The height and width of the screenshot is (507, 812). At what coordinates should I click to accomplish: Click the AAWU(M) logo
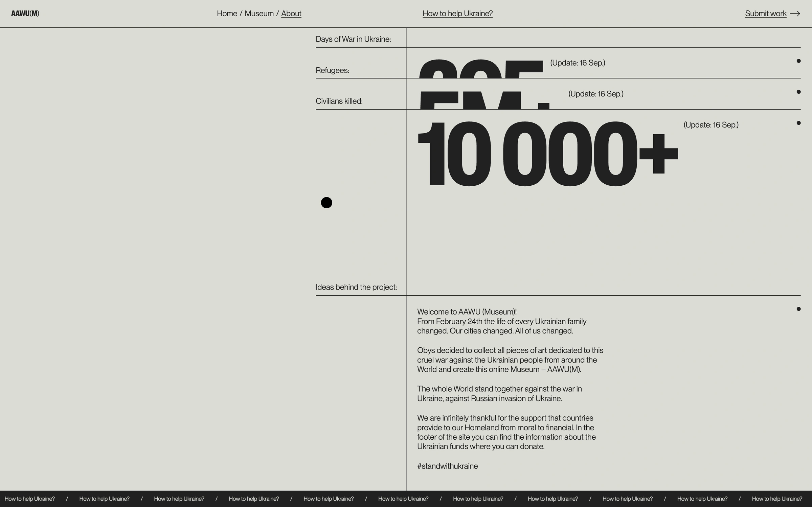[25, 14]
